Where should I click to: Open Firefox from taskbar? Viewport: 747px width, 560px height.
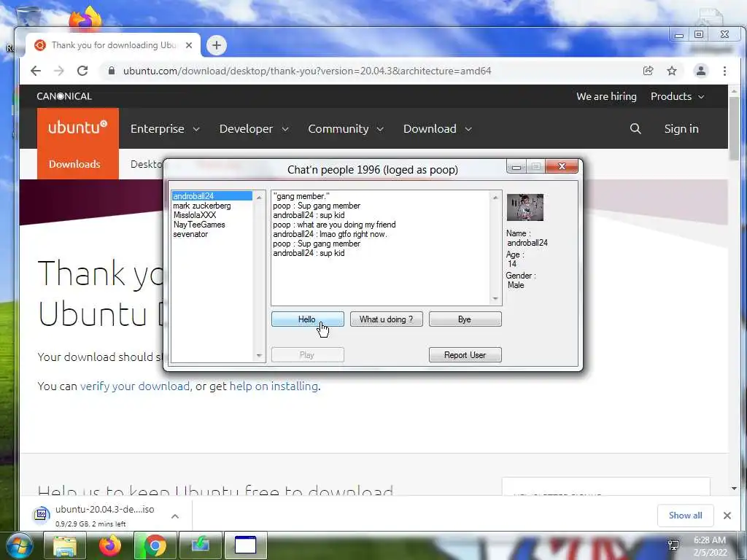point(109,545)
